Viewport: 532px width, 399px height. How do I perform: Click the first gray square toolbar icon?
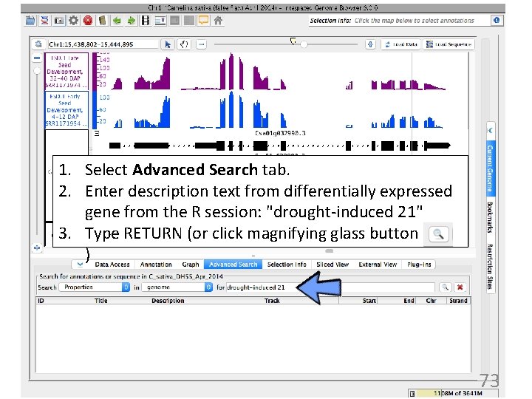174,21
